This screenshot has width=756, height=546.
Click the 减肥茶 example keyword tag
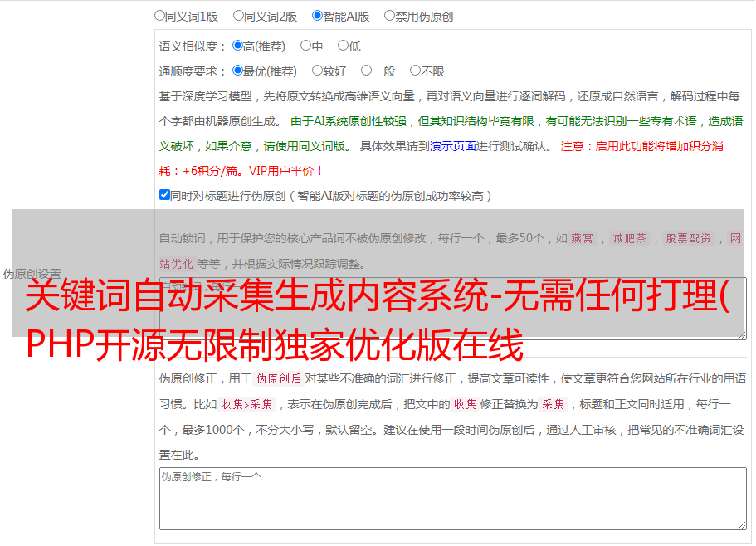(629, 238)
